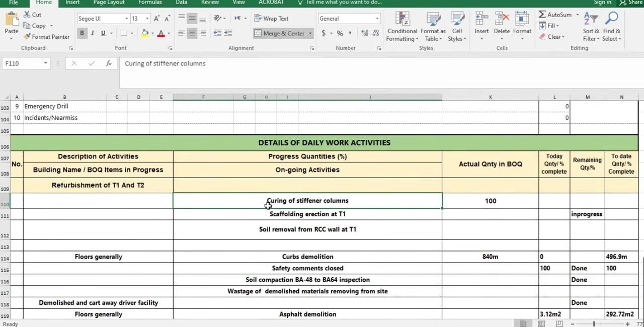The height and width of the screenshot is (327, 644).
Task: Open the font size dropdown
Action: pos(147,19)
